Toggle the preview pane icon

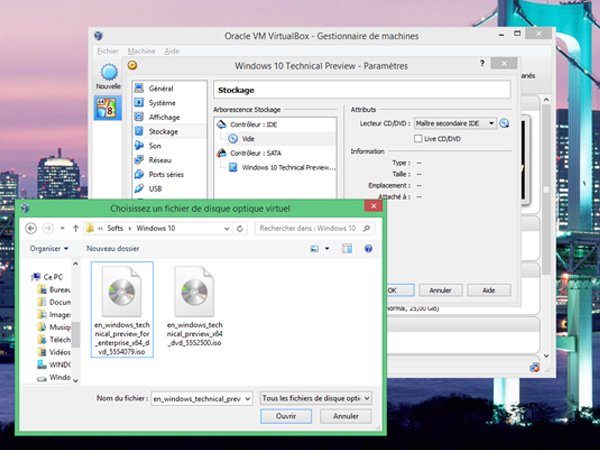(347, 249)
